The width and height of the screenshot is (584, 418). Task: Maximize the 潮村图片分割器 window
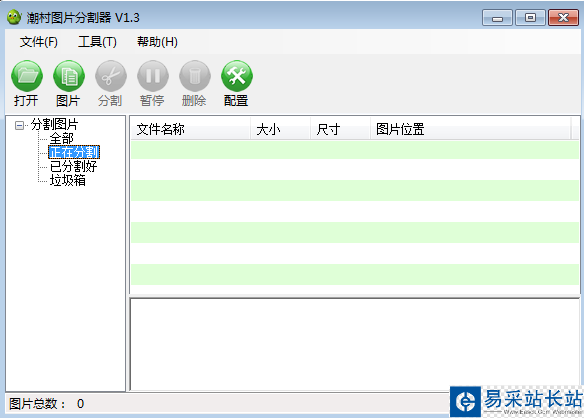(530, 18)
